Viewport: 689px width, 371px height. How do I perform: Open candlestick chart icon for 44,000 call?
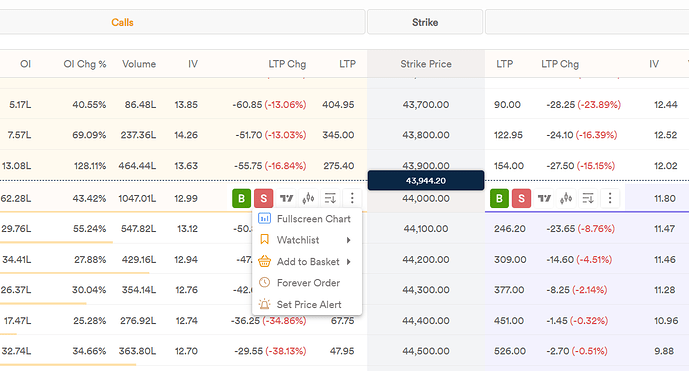coord(308,198)
